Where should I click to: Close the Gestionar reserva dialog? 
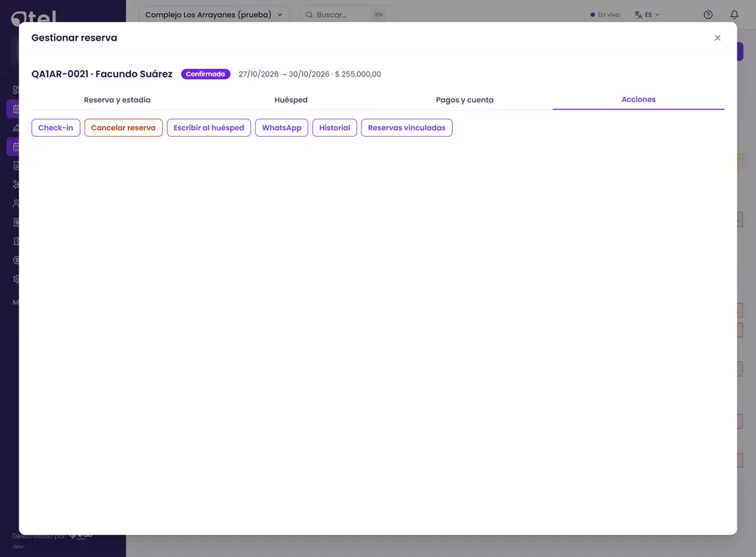coord(718,38)
